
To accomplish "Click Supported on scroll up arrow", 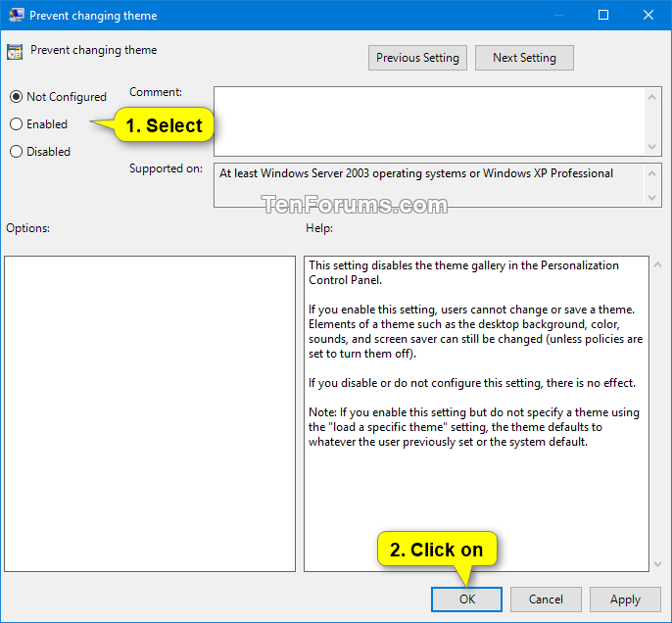I will click(651, 173).
